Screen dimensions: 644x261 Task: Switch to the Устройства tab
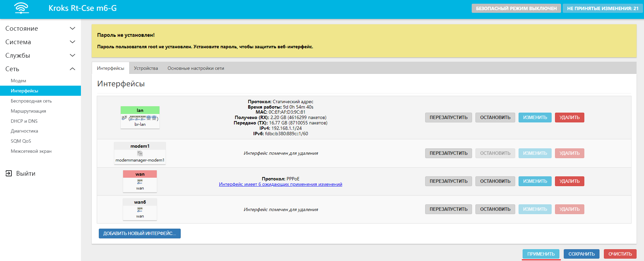(x=146, y=68)
